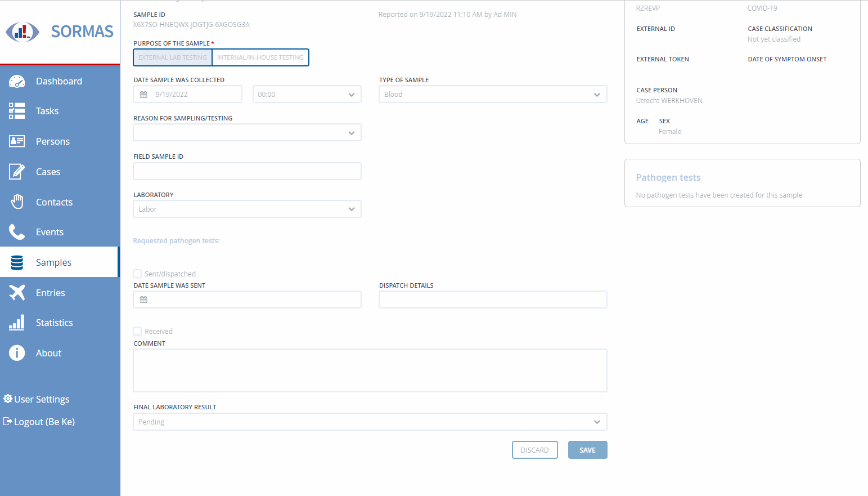
Task: Click the date sample collected field
Action: click(x=188, y=94)
